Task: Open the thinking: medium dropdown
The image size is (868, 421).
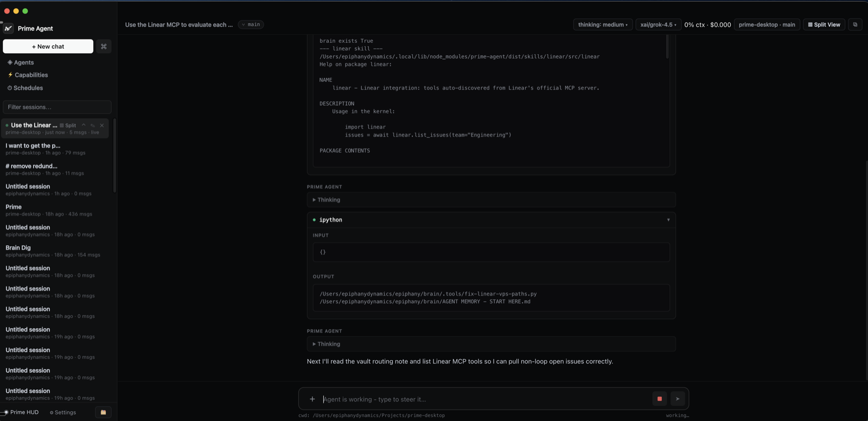Action: pos(603,24)
